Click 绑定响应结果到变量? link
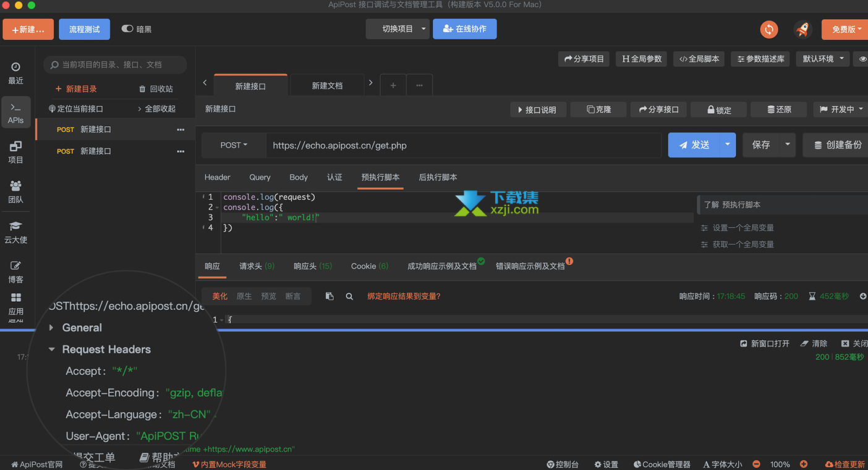Viewport: 868px width, 470px height. 404,296
